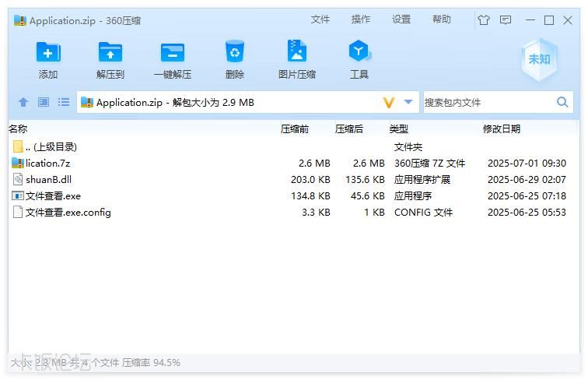The height and width of the screenshot is (380, 588).
Task: Click the 未知 security status badge
Action: tap(539, 59)
